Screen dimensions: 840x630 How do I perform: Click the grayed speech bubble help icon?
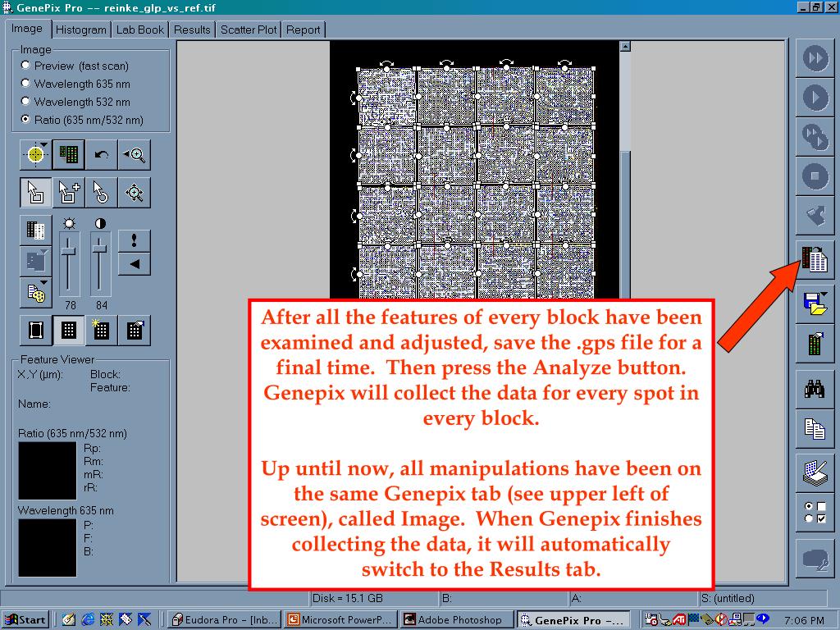pos(815,559)
